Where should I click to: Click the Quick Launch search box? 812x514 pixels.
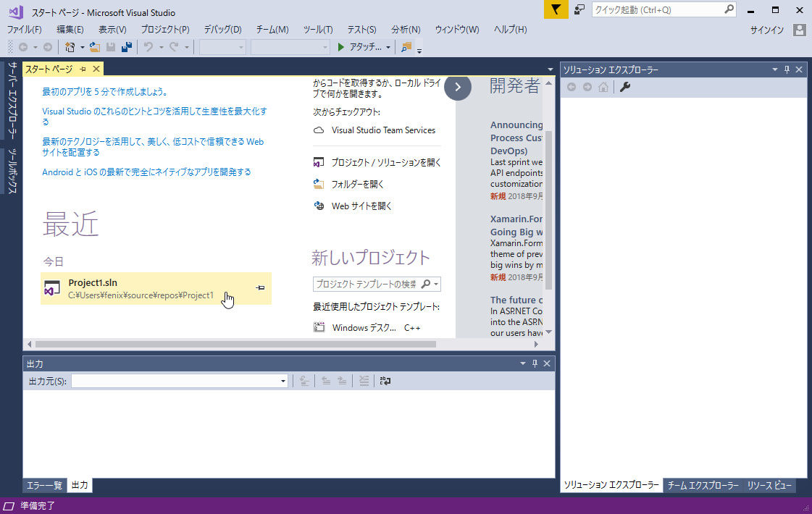click(x=664, y=10)
